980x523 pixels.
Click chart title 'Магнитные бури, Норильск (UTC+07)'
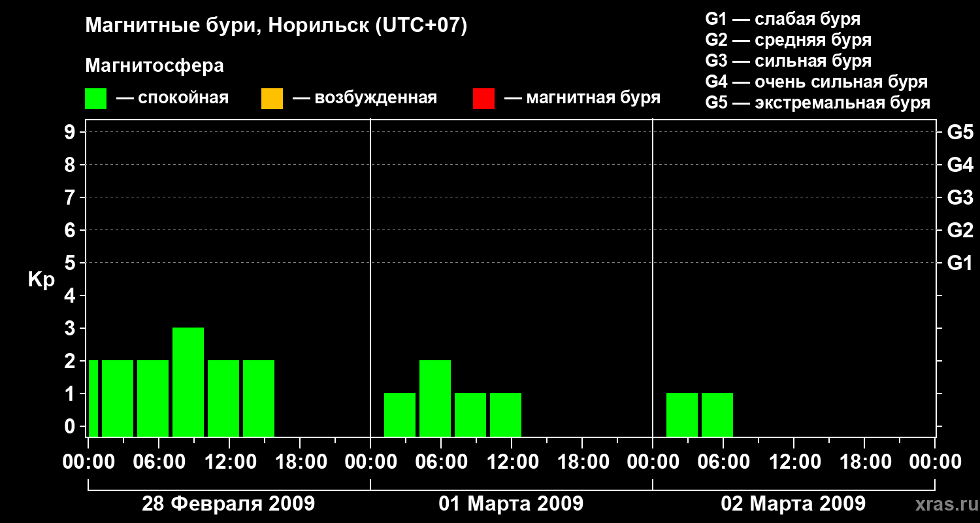(x=276, y=26)
